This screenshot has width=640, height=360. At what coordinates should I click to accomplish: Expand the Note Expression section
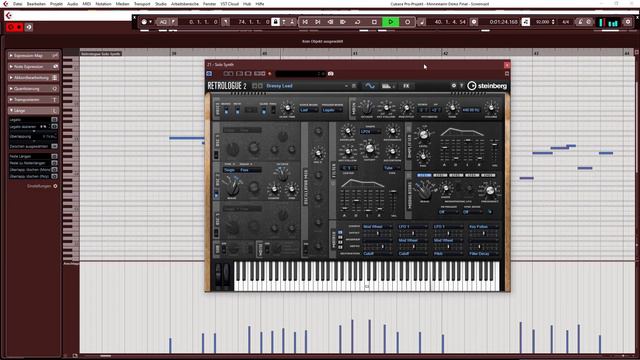coord(33,67)
